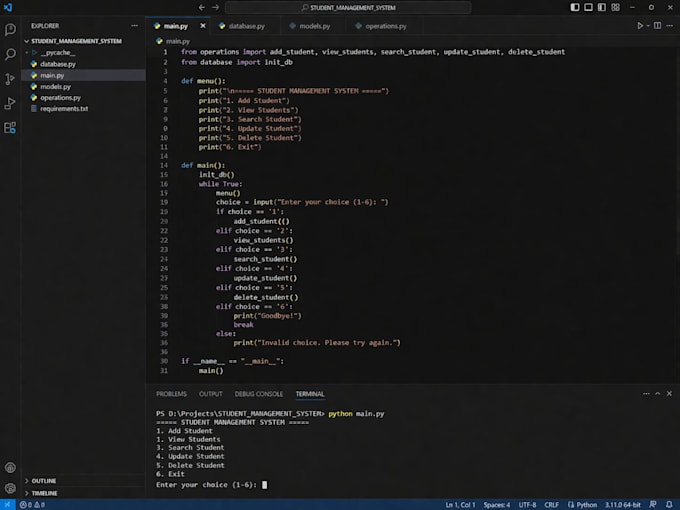Switch to the Problems panel tab
This screenshot has width=680, height=510.
coord(171,394)
